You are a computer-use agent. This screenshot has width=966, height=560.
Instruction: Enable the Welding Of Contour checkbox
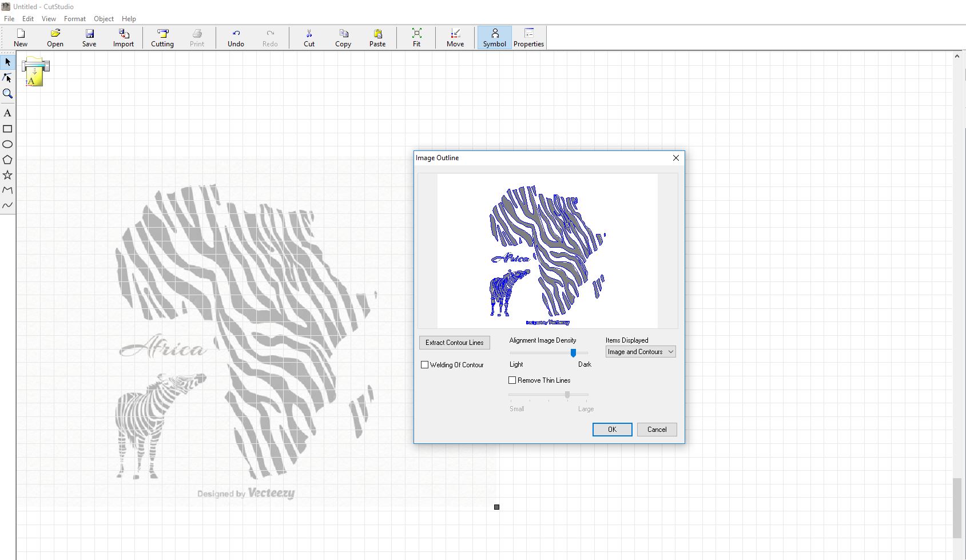424,365
